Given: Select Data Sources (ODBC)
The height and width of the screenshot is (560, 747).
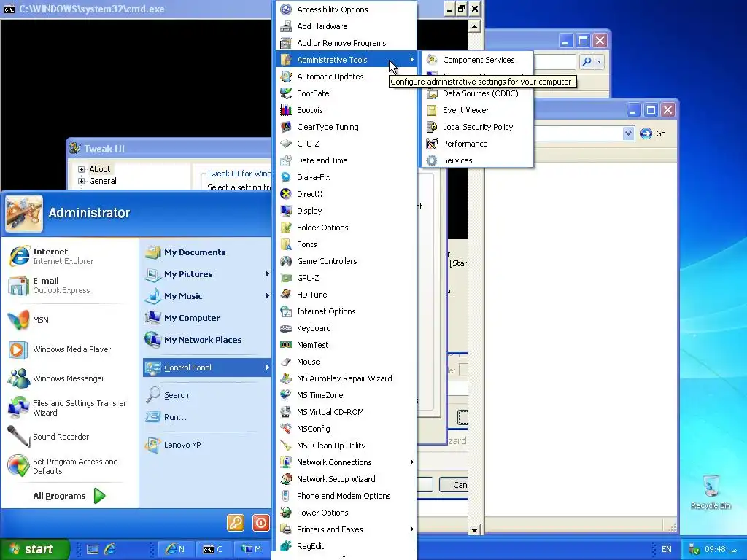Looking at the screenshot, I should 477,93.
